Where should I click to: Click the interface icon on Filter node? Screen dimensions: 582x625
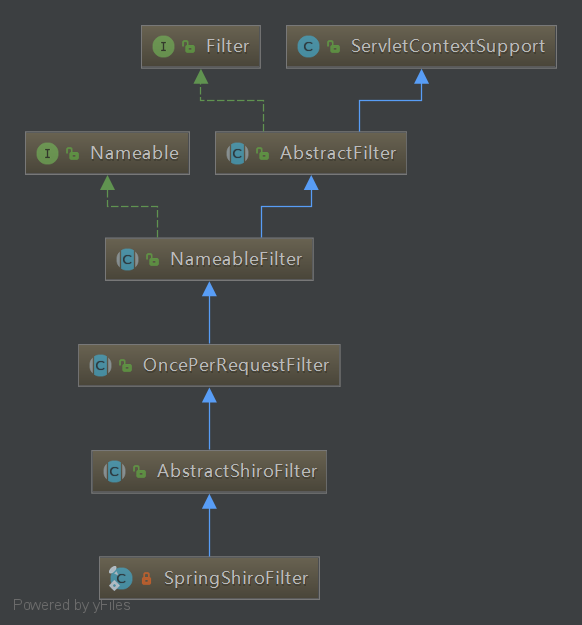click(x=163, y=47)
